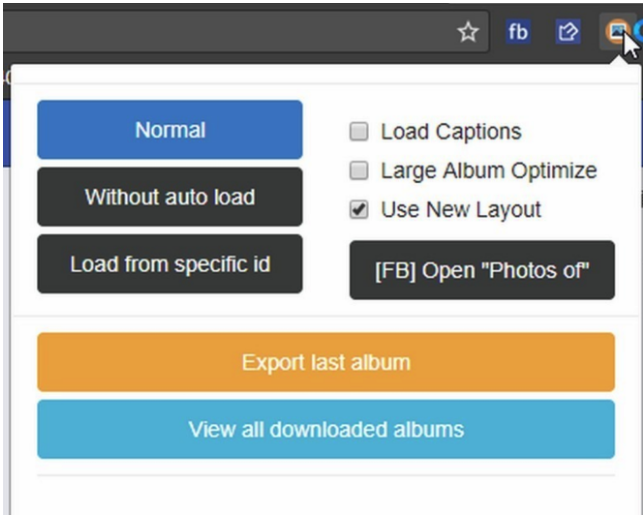This screenshot has height=515, width=643.
Task: Click the Load Captions label text
Action: [x=451, y=132]
